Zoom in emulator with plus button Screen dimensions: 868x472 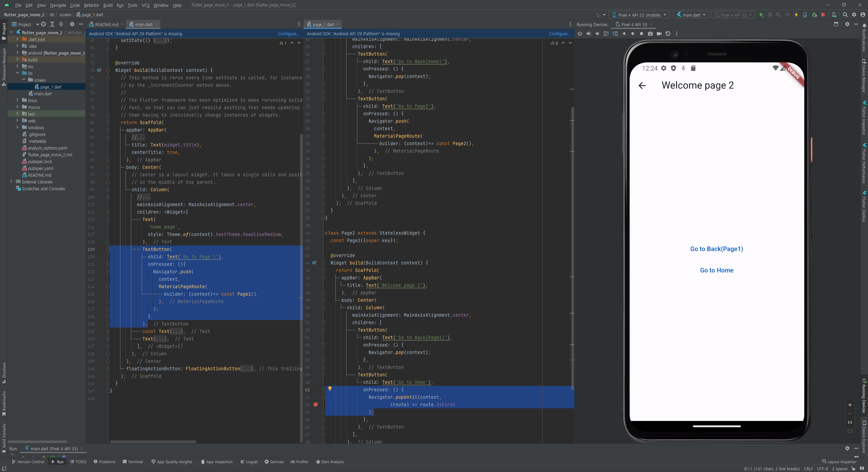pyautogui.click(x=850, y=405)
